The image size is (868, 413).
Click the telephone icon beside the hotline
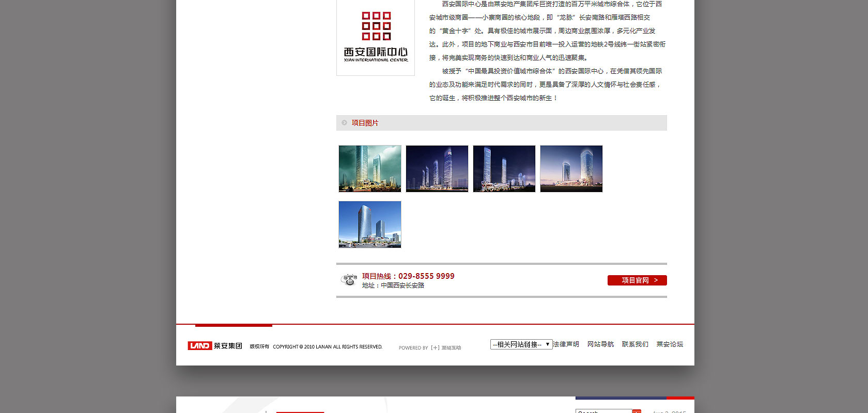[349, 280]
